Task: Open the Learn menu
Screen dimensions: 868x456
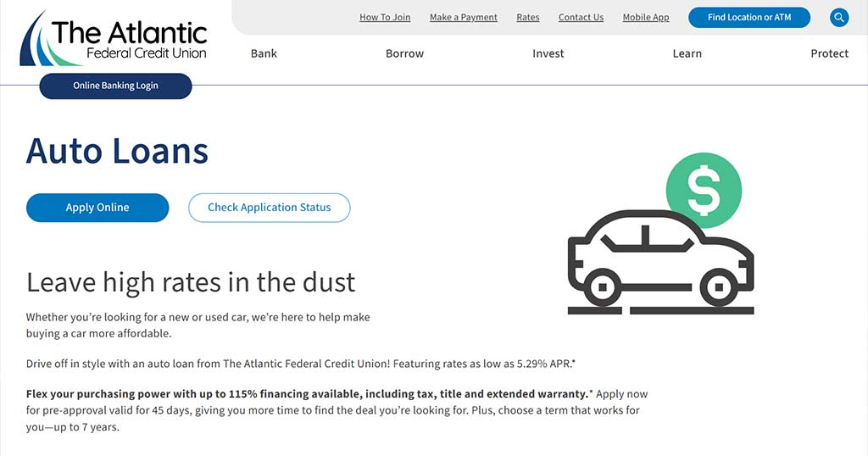Action: pos(687,53)
